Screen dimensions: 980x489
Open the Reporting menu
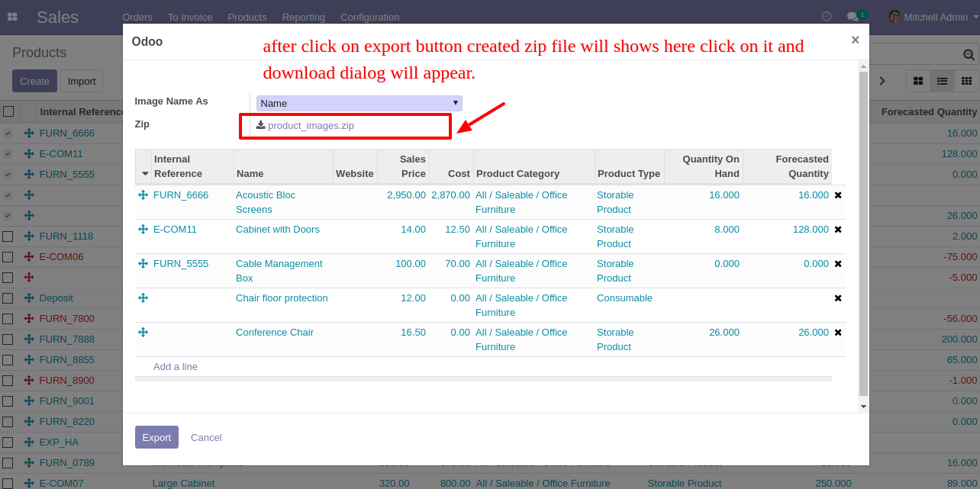pos(303,17)
